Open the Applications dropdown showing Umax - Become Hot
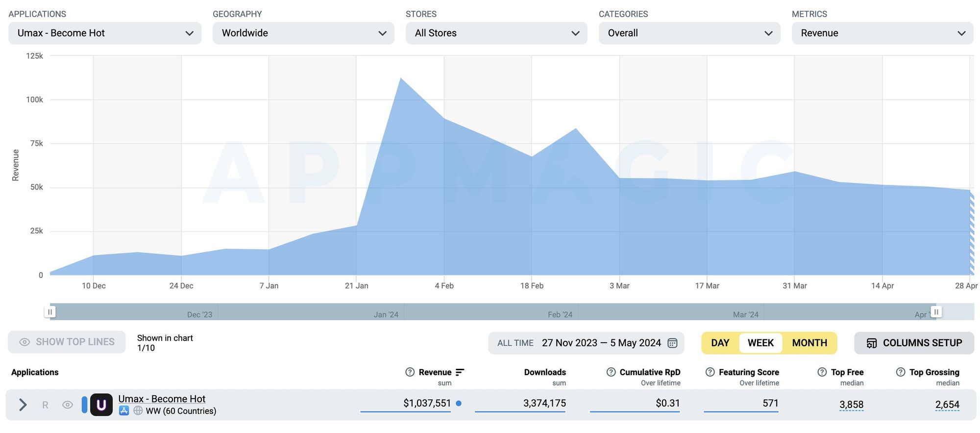This screenshot has height=433, width=980. [x=105, y=33]
